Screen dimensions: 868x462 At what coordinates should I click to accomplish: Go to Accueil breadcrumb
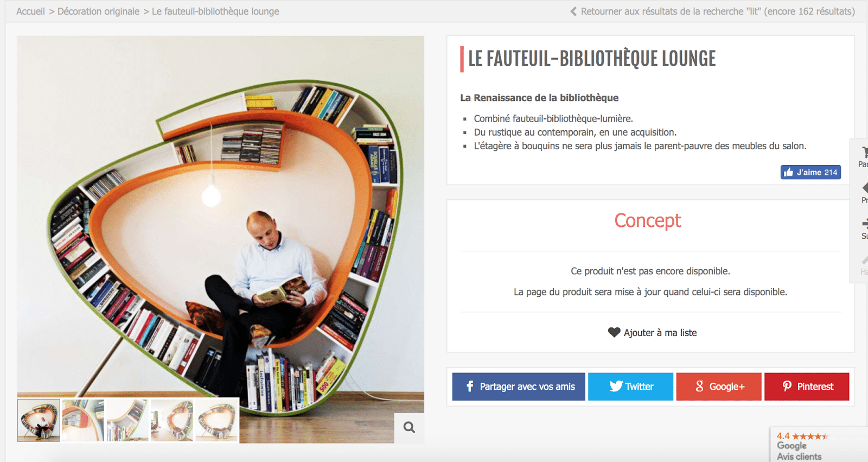pos(30,11)
